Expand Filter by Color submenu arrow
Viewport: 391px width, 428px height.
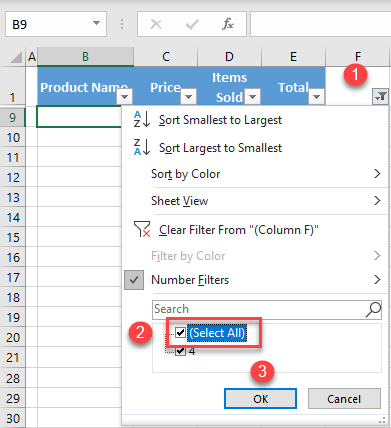click(377, 256)
